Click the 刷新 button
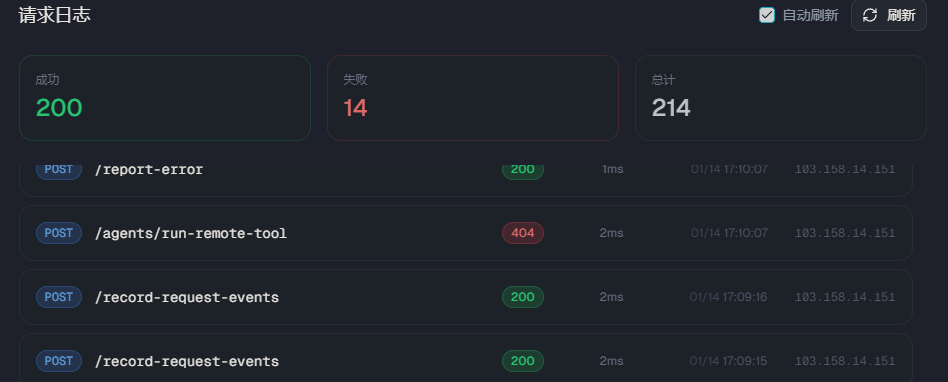Viewport: 948px width, 382px height. click(889, 15)
